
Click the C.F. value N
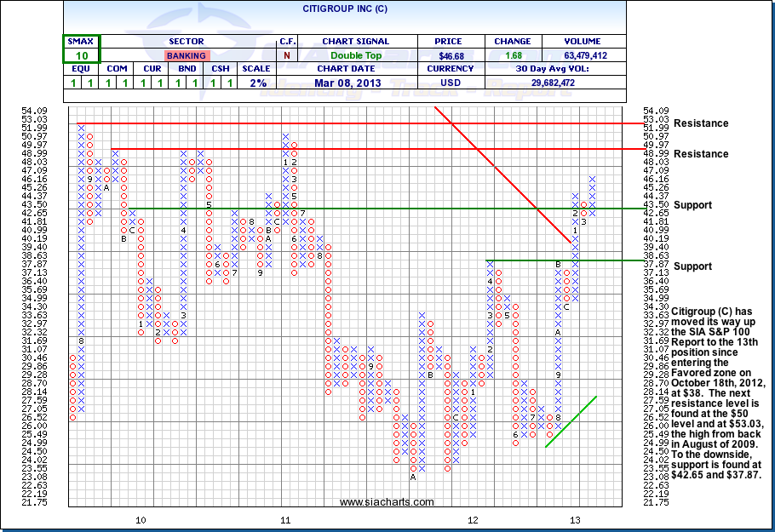pyautogui.click(x=286, y=55)
